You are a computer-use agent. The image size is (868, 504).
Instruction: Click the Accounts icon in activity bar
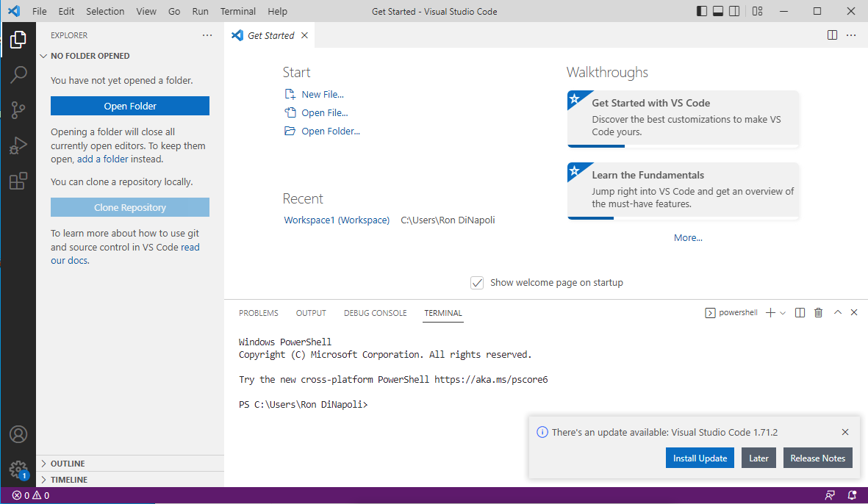pyautogui.click(x=18, y=434)
